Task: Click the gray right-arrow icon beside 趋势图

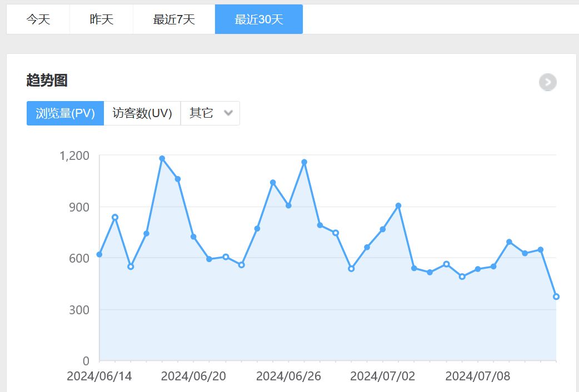Action: coord(548,82)
